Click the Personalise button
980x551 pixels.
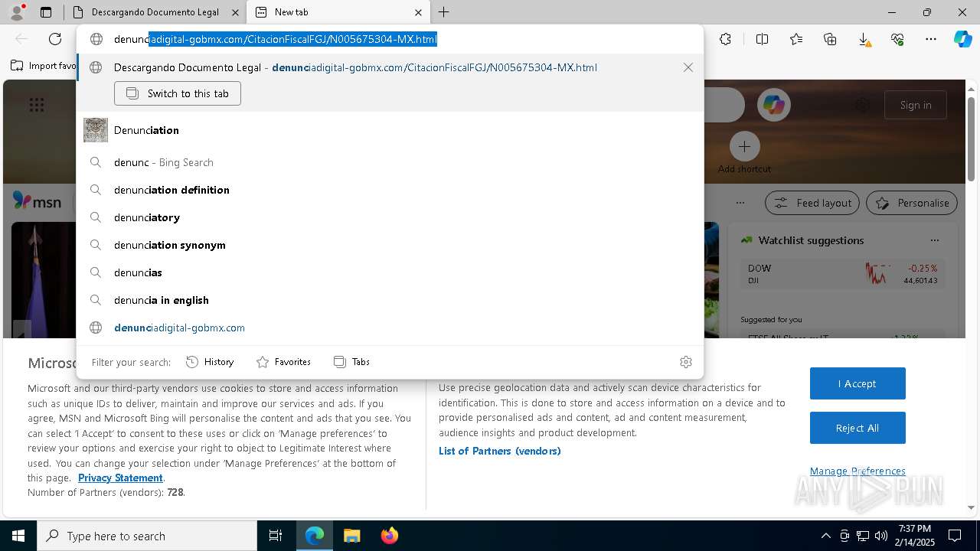[x=912, y=203]
